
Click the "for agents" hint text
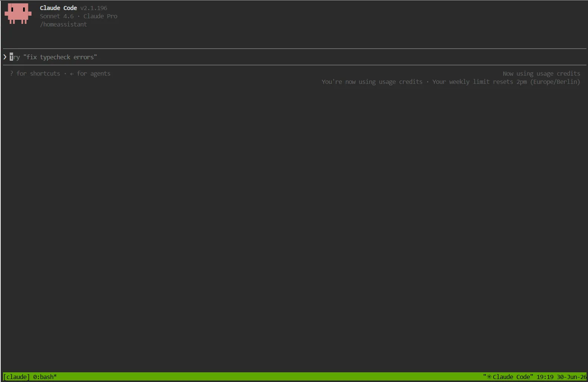tap(94, 73)
